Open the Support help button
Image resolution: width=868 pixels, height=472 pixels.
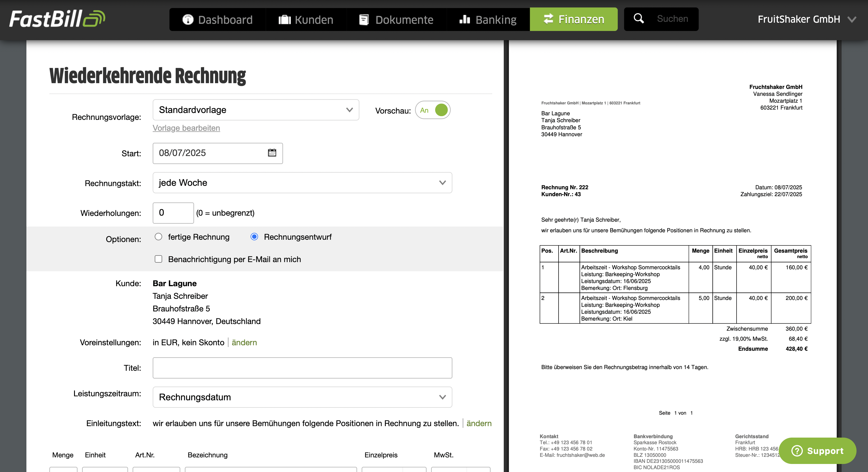[817, 451]
